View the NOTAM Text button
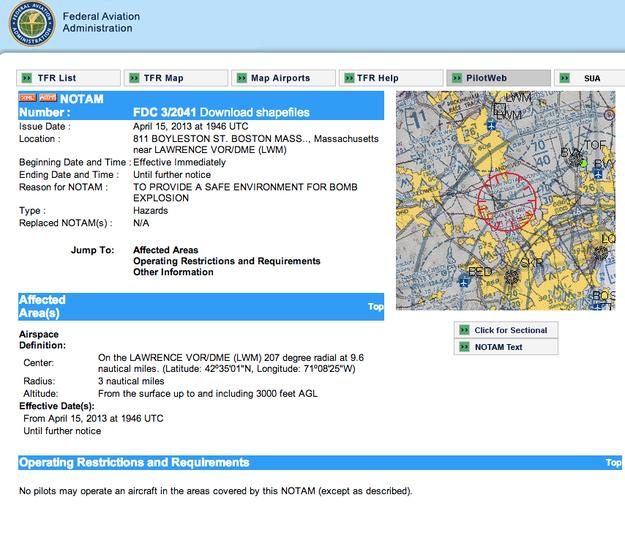Screen dimensions: 625x533 (498, 347)
